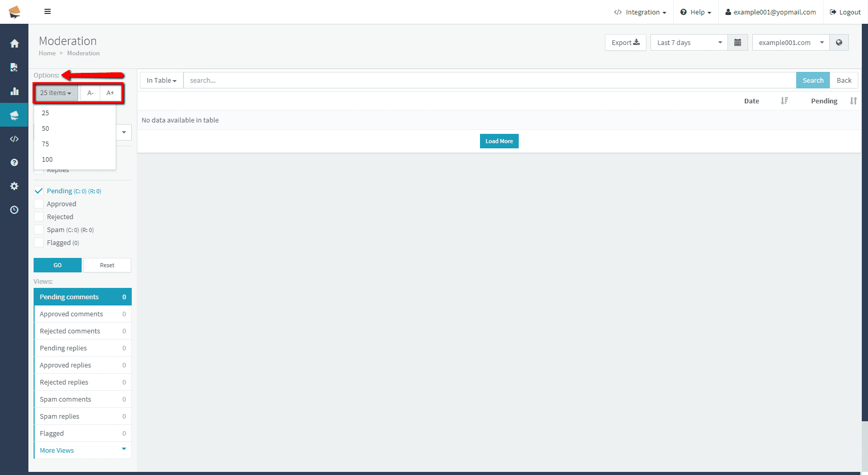Open settings gear in sidebar
The width and height of the screenshot is (868, 475).
[x=14, y=186]
